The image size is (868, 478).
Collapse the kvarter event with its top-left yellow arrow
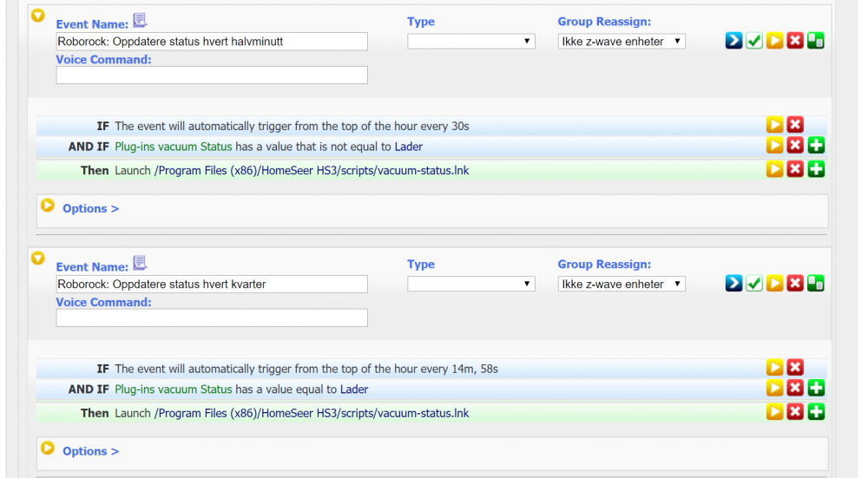point(37,259)
